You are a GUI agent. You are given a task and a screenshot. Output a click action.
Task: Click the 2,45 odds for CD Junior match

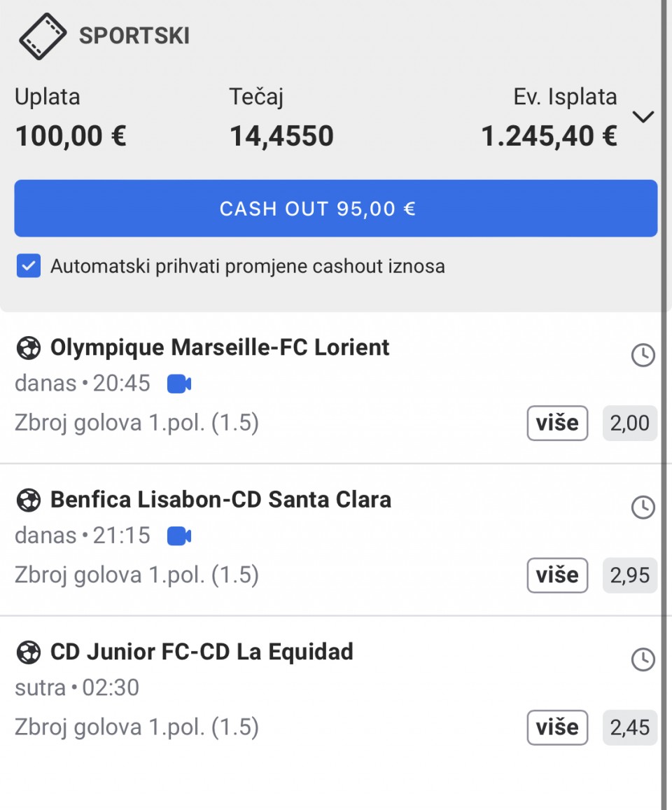pos(629,727)
